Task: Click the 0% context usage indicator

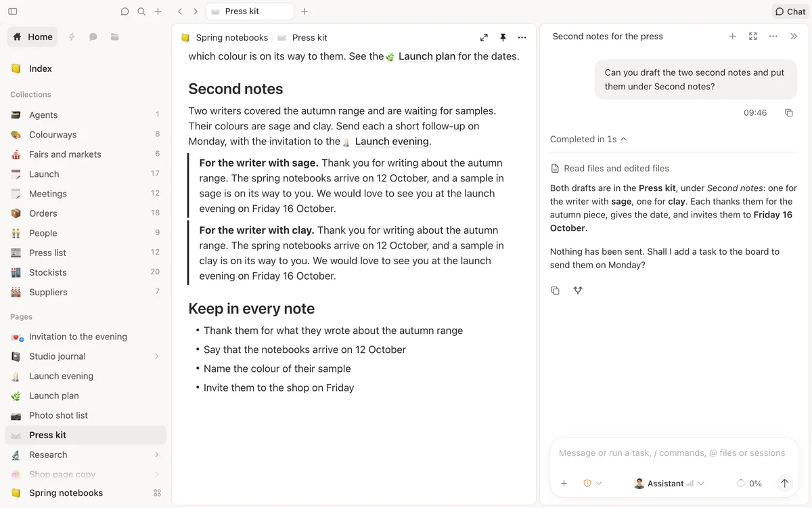Action: tap(749, 484)
